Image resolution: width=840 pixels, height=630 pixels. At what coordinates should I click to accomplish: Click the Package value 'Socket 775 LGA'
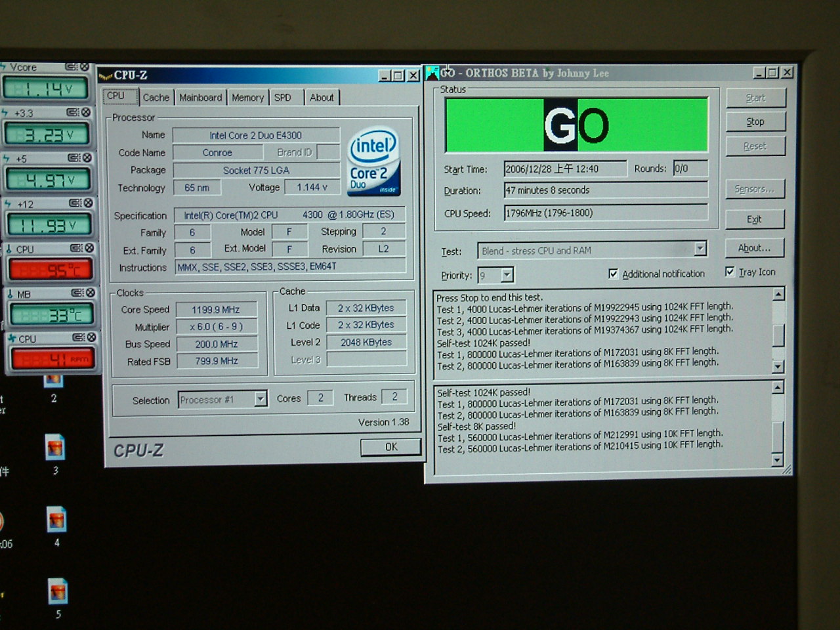click(x=256, y=170)
